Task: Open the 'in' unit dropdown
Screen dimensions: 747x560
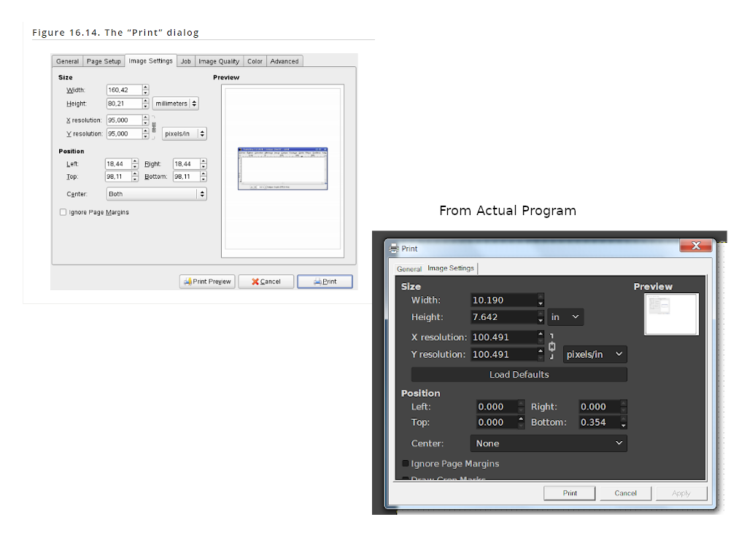Action: (565, 317)
